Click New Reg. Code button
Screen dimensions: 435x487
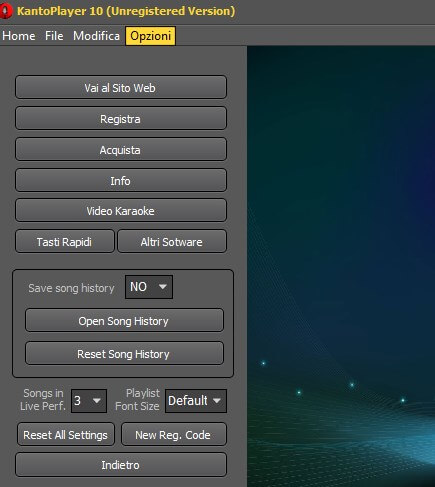point(174,434)
